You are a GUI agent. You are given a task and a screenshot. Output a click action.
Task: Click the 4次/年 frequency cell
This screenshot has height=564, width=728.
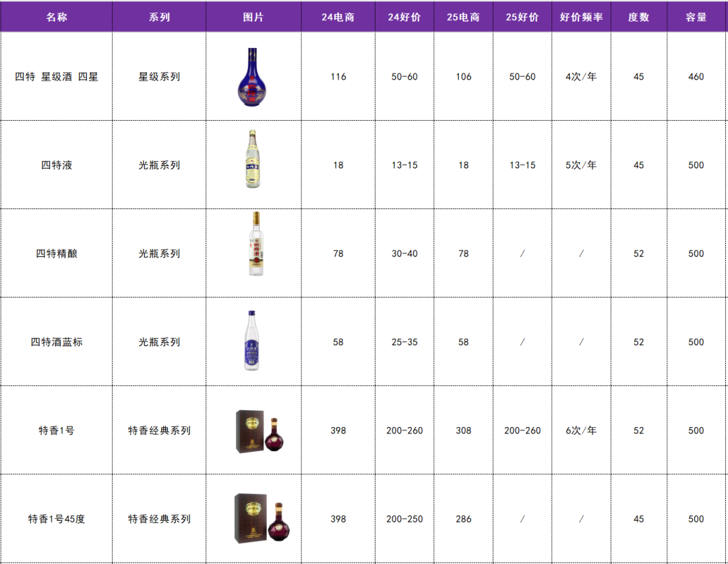(x=581, y=77)
